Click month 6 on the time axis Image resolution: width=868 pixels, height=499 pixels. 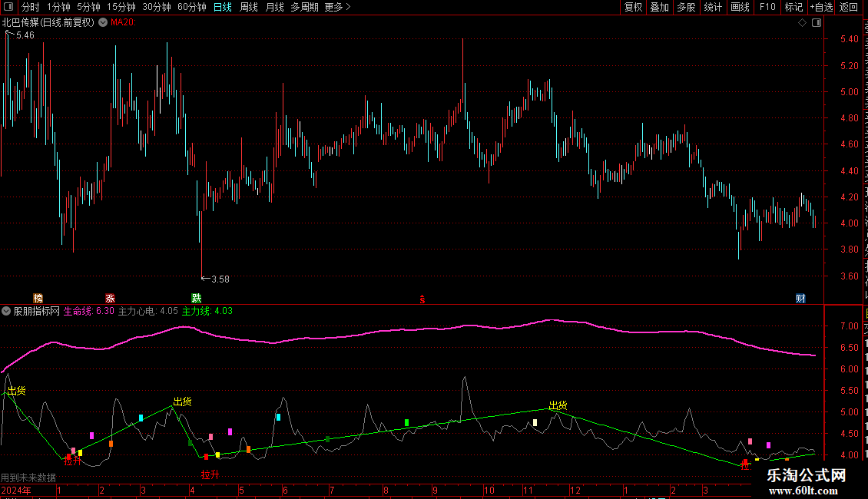285,490
